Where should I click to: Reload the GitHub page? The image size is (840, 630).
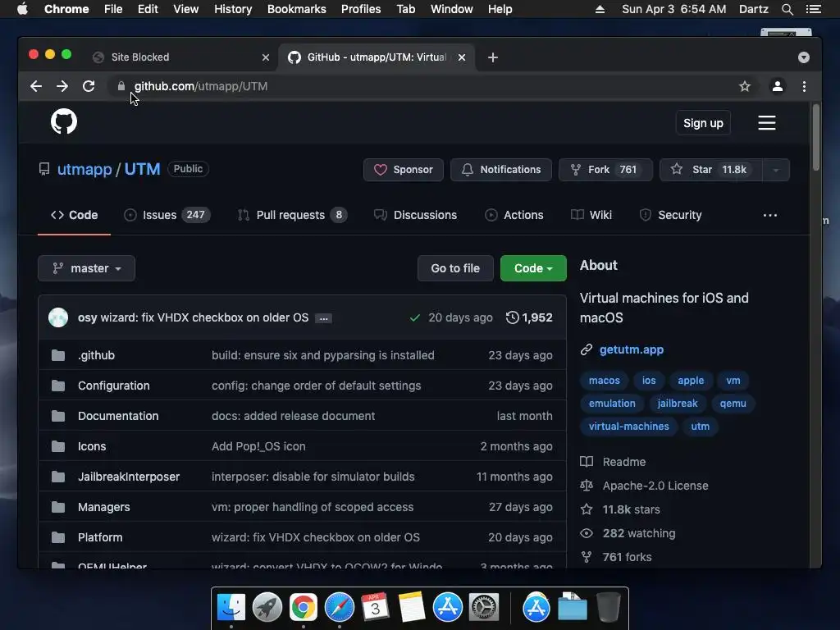tap(89, 86)
